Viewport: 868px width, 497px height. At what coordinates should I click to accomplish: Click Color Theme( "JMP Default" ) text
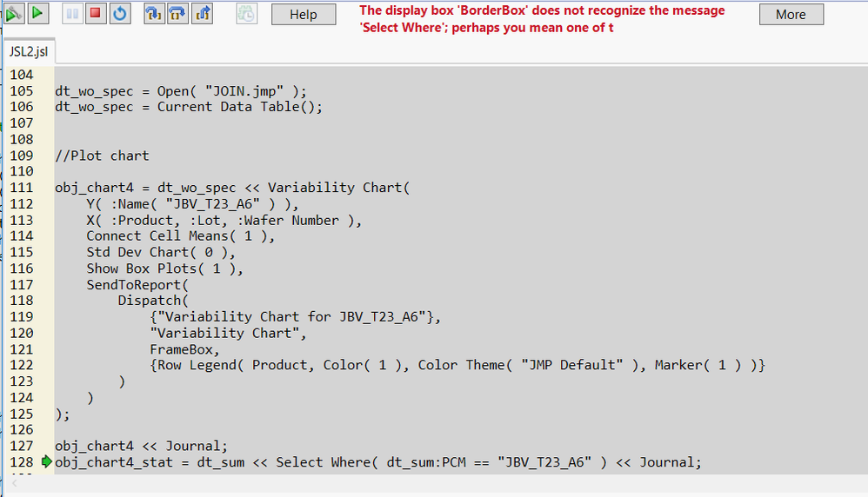[529, 365]
